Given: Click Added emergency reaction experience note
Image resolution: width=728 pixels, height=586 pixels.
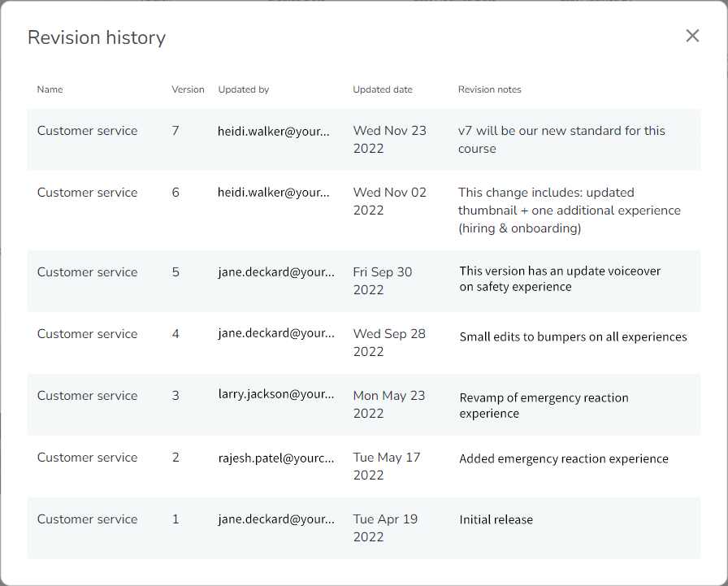Looking at the screenshot, I should 564,458.
